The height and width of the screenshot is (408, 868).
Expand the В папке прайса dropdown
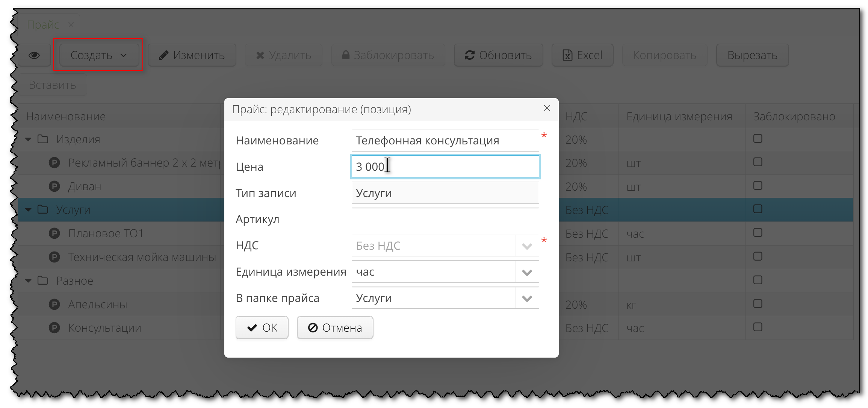pyautogui.click(x=526, y=298)
